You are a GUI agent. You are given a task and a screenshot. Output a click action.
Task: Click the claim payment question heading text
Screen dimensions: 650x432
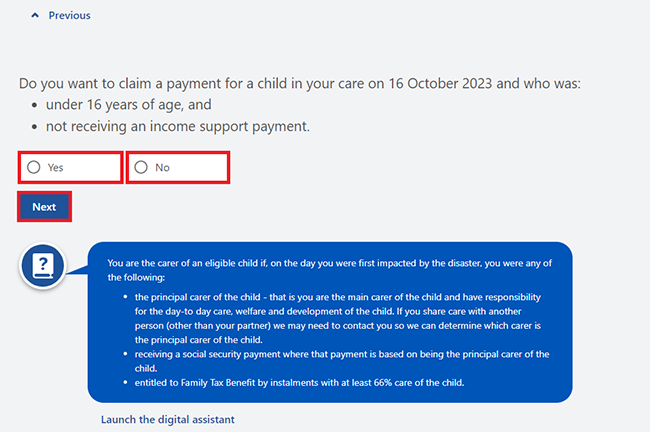(300, 83)
